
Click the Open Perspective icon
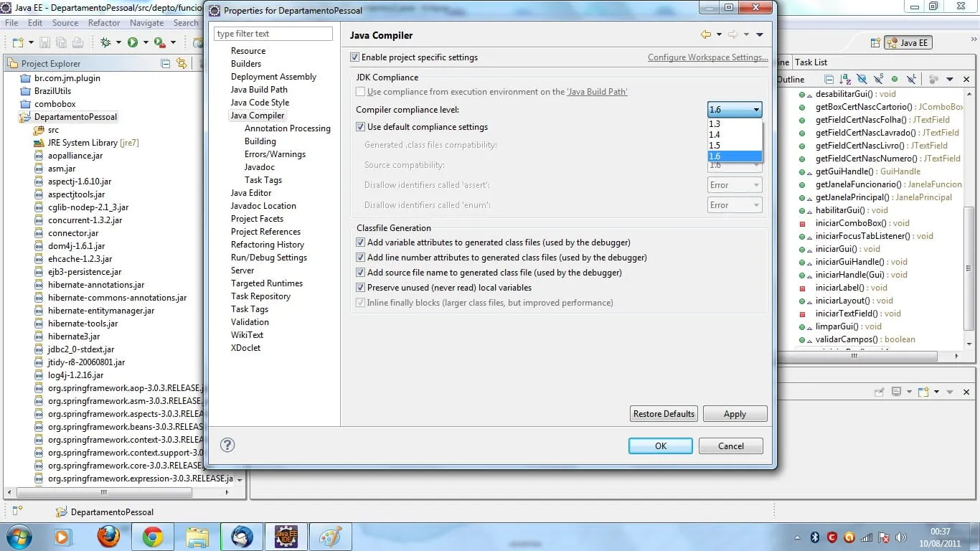(874, 43)
